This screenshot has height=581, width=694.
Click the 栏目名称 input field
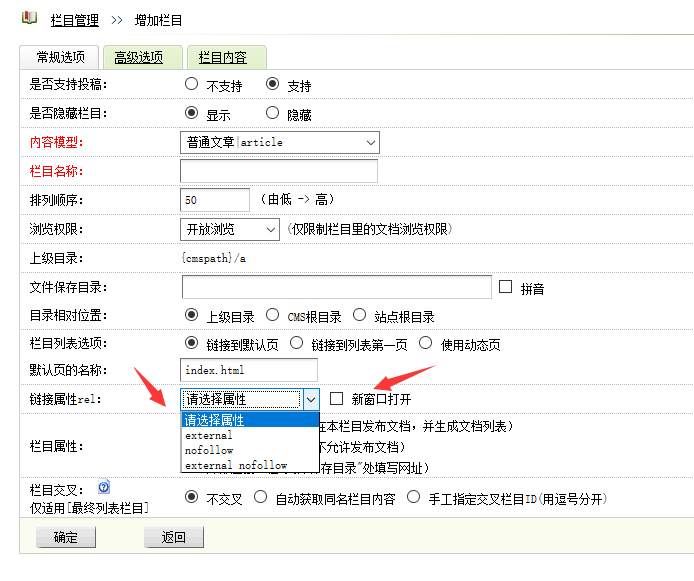tap(279, 171)
